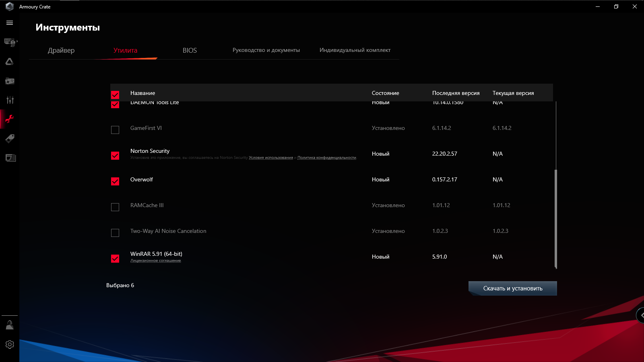Screen dimensions: 644x362
Task: Select the Two-Way AI Noise Cancelation name
Action: pos(168,231)
